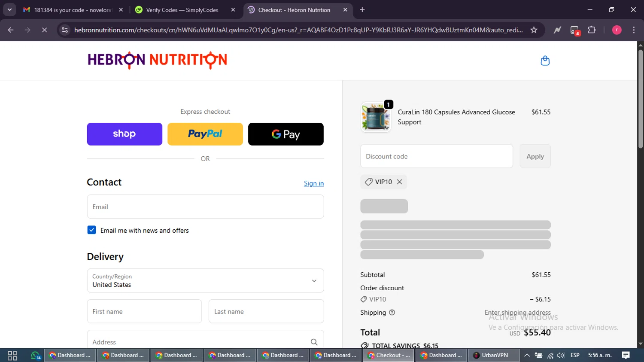Viewport: 644px width, 362px height.
Task: Open a new browser tab
Action: point(362,10)
